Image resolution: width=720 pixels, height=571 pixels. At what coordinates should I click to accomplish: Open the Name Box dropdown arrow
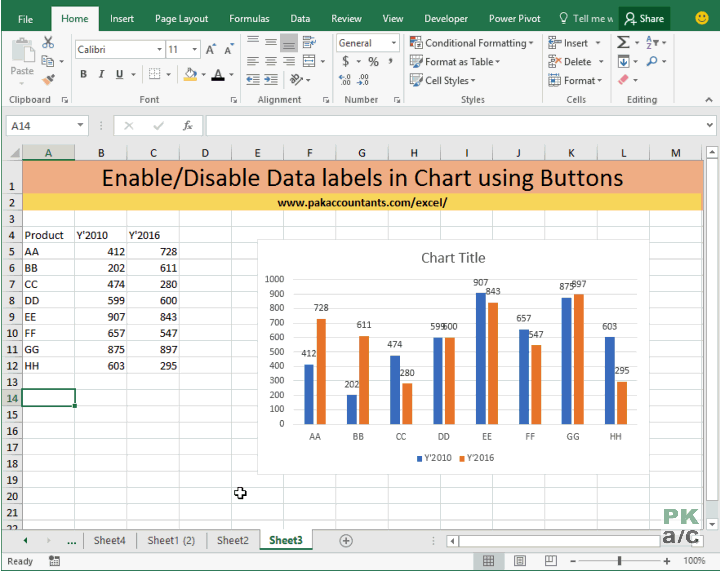pyautogui.click(x=80, y=125)
